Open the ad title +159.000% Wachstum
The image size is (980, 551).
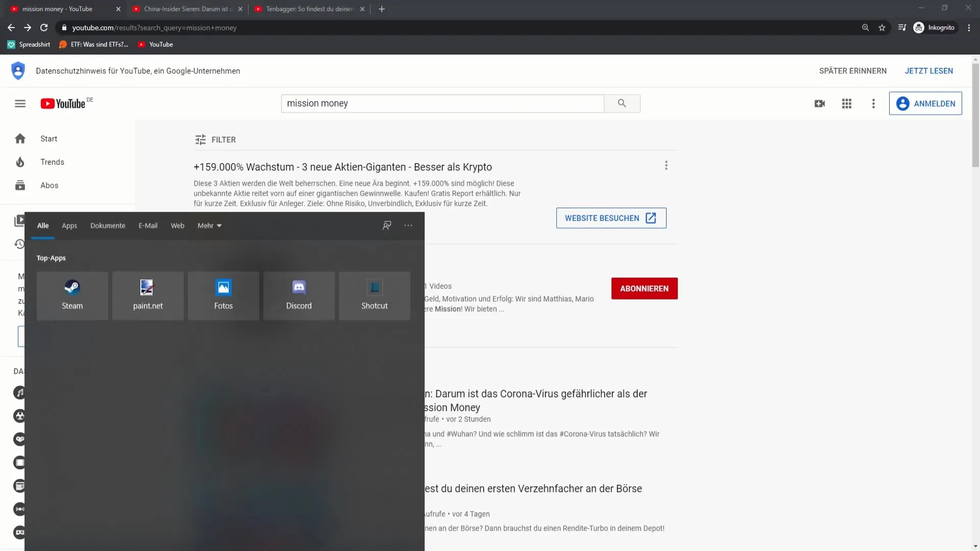pos(342,167)
